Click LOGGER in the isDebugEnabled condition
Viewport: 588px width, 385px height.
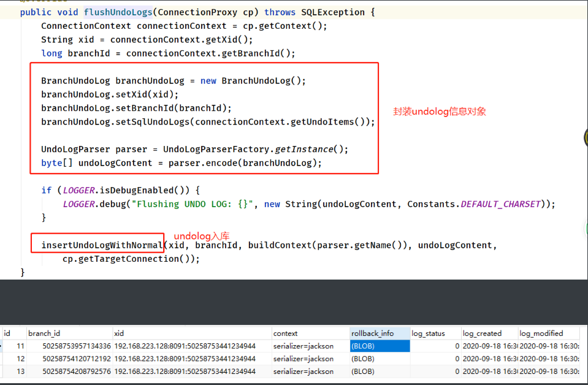[78, 191]
